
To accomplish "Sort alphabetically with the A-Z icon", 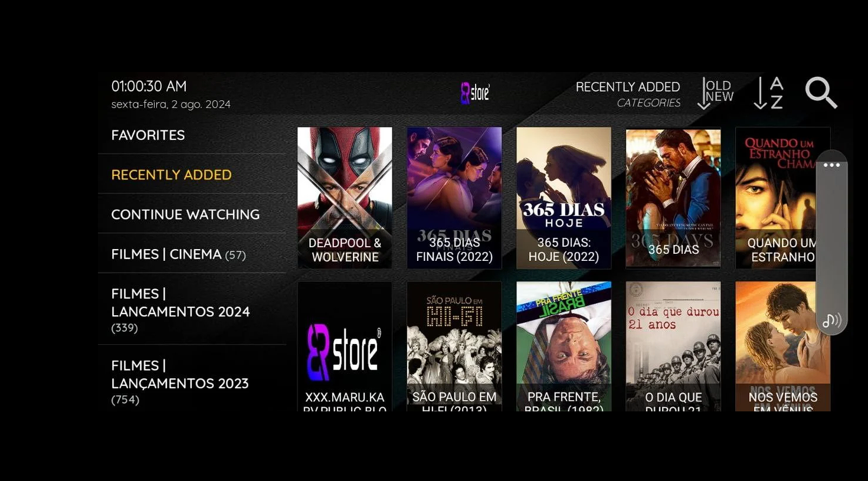I will pyautogui.click(x=768, y=93).
